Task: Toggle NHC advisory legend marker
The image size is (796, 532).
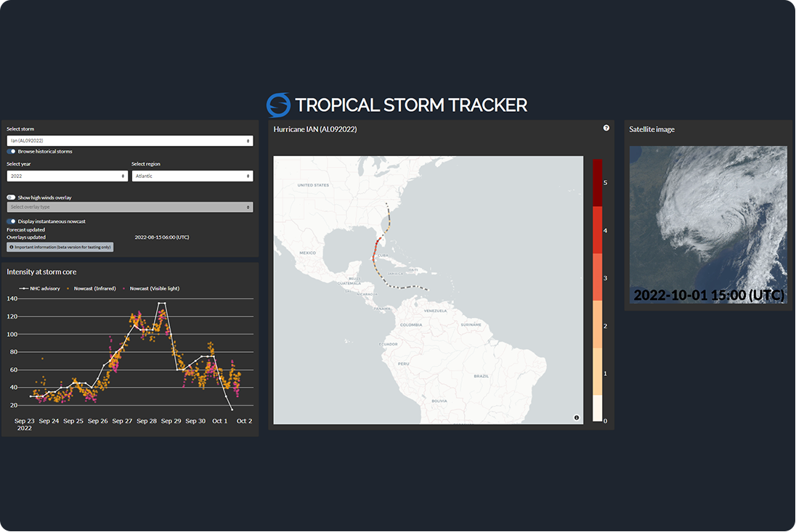Action: pyautogui.click(x=25, y=288)
